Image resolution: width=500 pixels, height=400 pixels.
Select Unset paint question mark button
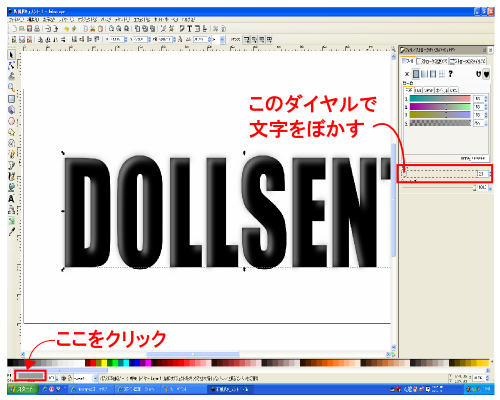tap(450, 74)
